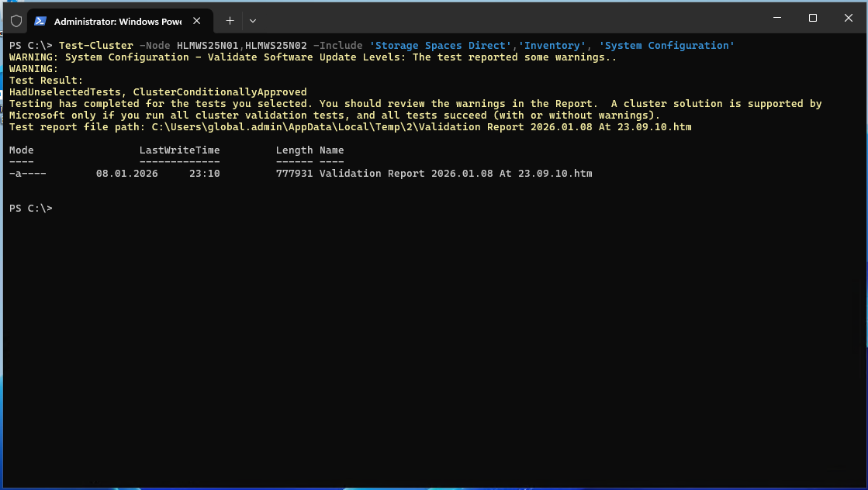Click the LastWriteTime column header
Viewport: 868px width, 490px height.
click(179, 150)
